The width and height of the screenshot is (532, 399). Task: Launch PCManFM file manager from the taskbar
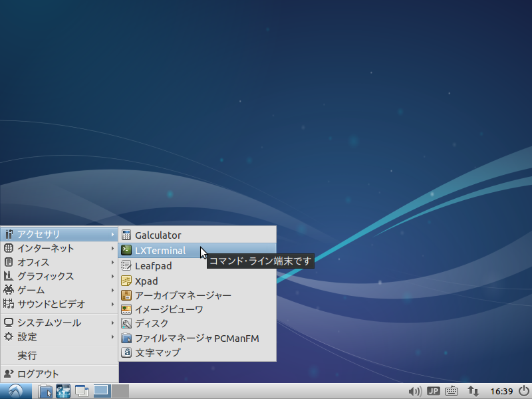[45, 391]
